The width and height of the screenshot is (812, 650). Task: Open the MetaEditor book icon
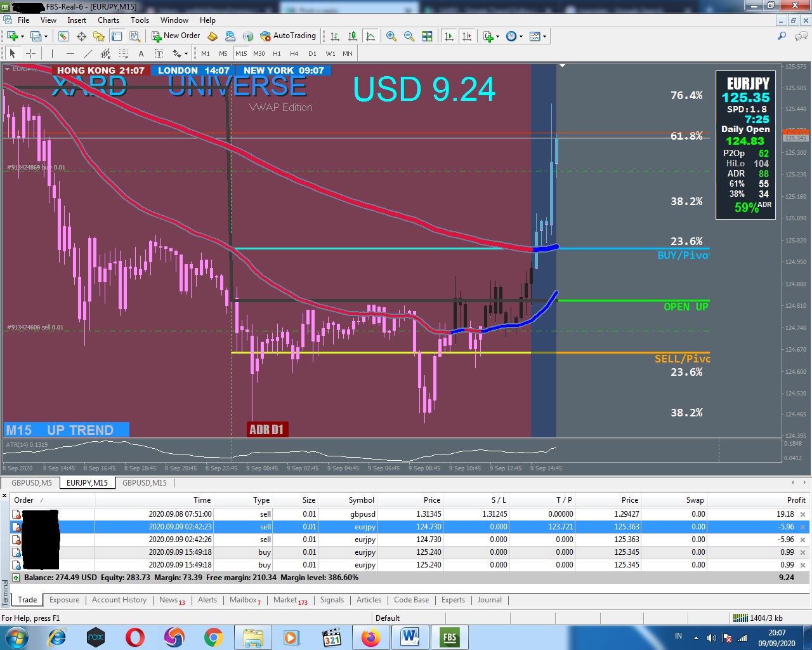[213, 36]
